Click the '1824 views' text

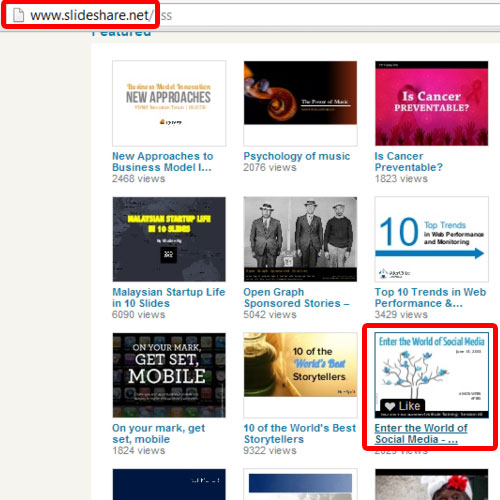[139, 451]
